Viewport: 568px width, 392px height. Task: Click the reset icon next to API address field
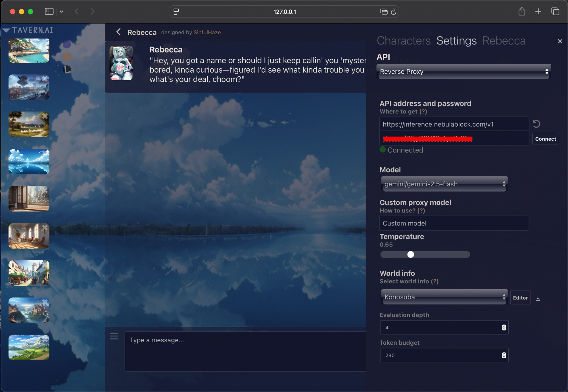(536, 124)
